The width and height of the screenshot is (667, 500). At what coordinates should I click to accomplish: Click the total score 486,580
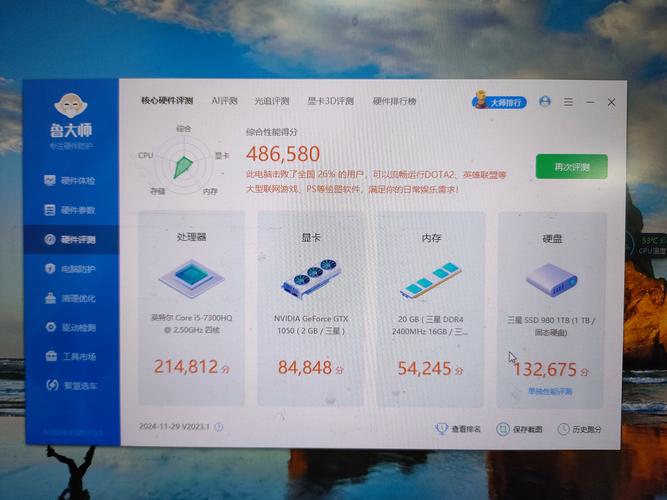[x=283, y=154]
